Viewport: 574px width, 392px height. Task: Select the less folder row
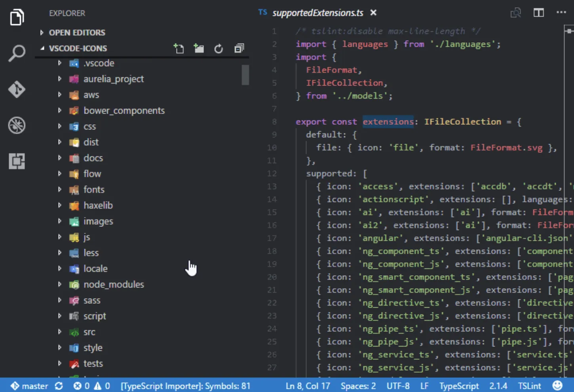coord(143,253)
